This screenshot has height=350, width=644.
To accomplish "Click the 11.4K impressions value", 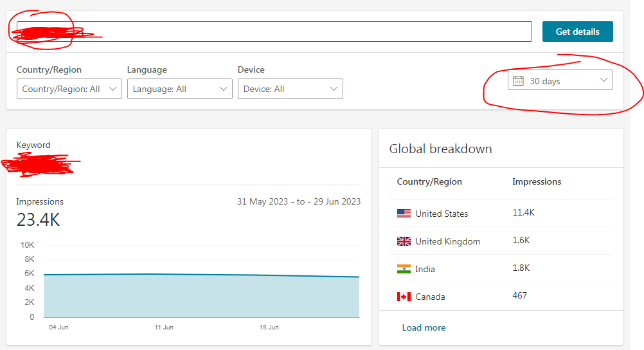I will 523,212.
